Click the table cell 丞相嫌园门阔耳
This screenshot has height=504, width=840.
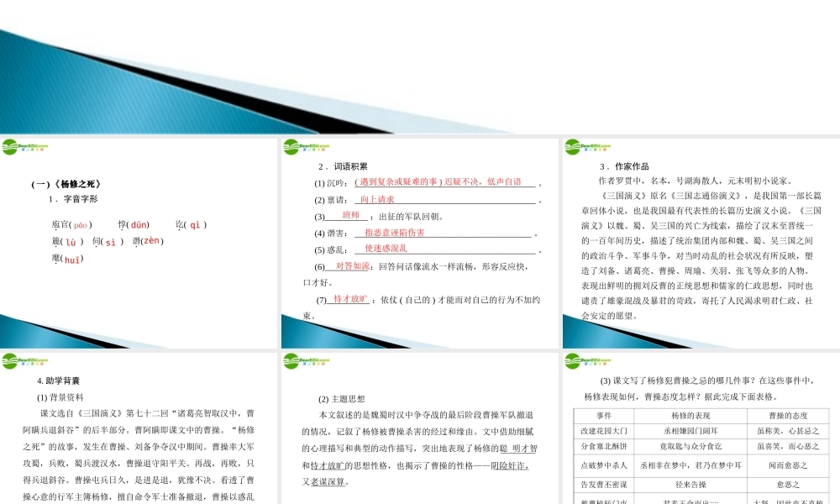point(690,431)
